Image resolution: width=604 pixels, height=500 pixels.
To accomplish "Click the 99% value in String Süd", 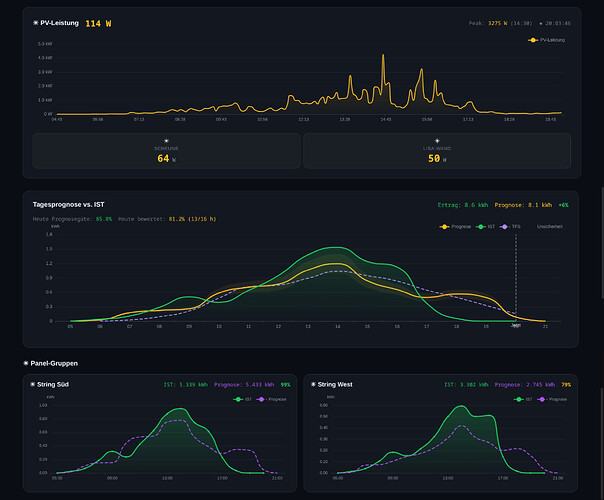I will pos(285,384).
